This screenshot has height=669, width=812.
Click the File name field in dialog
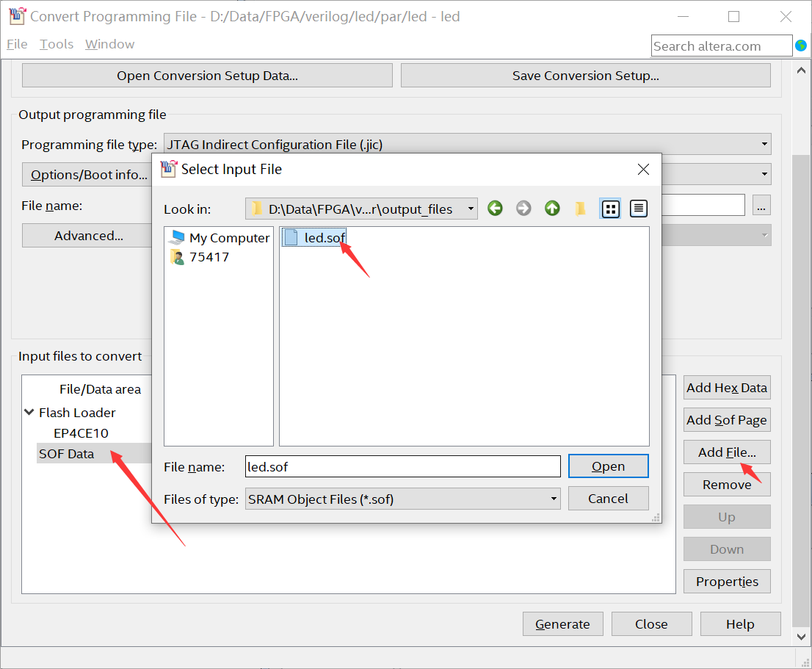(403, 466)
